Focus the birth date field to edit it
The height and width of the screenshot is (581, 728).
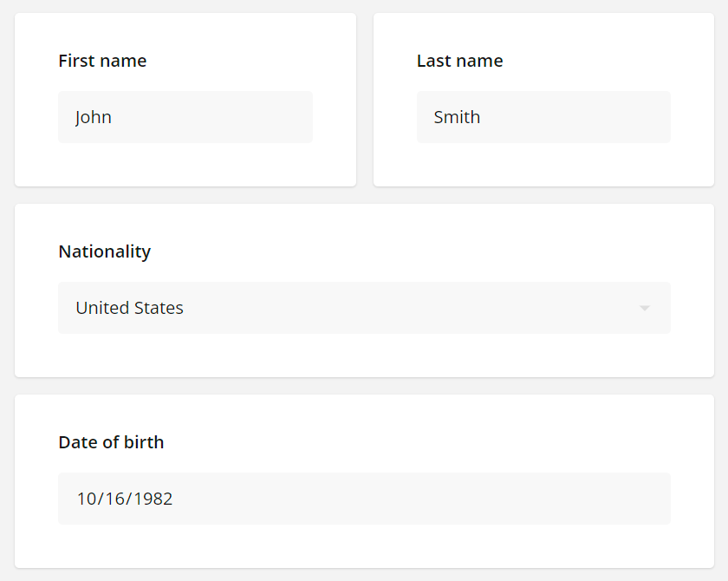364,498
